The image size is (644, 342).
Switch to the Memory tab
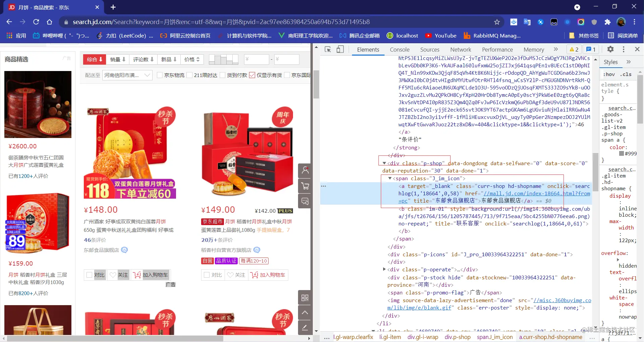[x=534, y=50]
